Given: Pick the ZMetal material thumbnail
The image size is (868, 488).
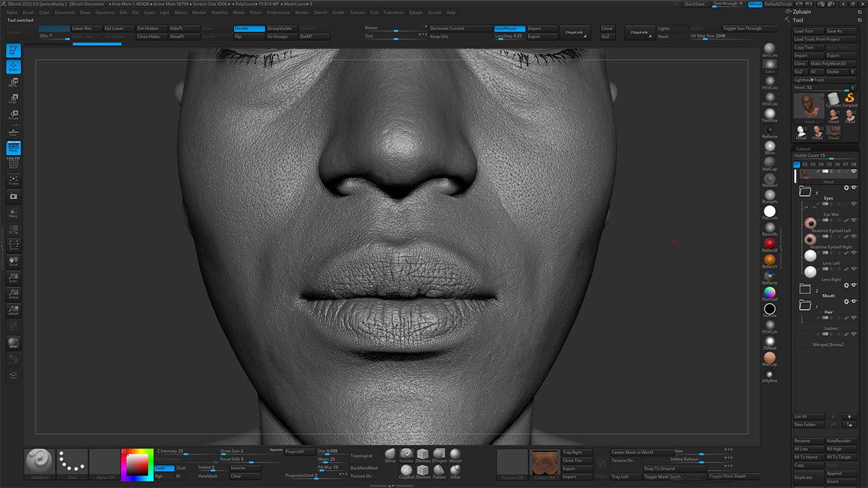Looking at the screenshot, I should 769,342.
